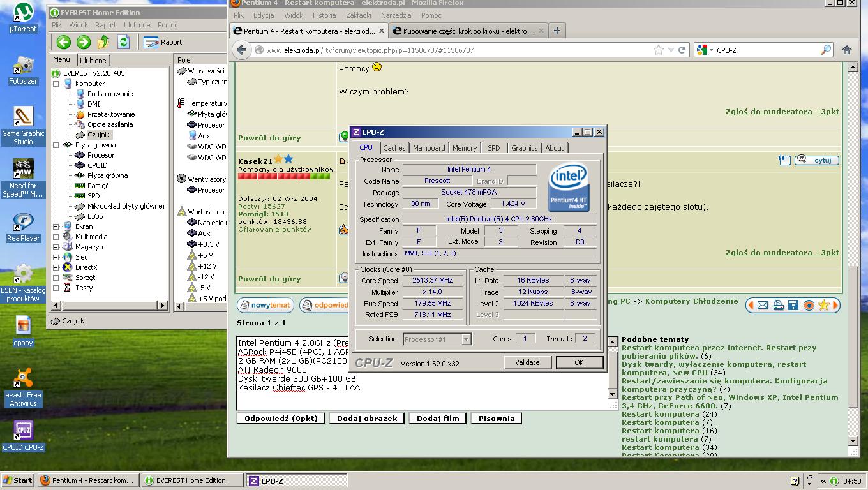Open the EVEREST Raport wizard
The image size is (868, 490).
pyautogui.click(x=163, y=42)
